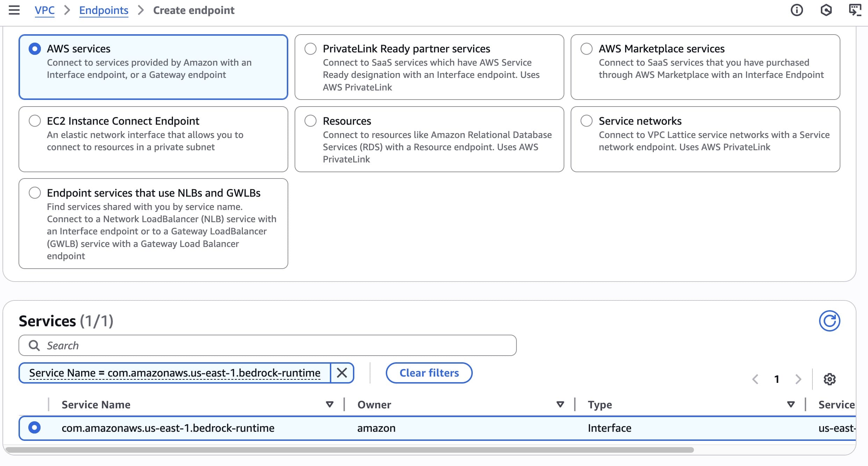Select AWS services endpoint type

[x=35, y=49]
